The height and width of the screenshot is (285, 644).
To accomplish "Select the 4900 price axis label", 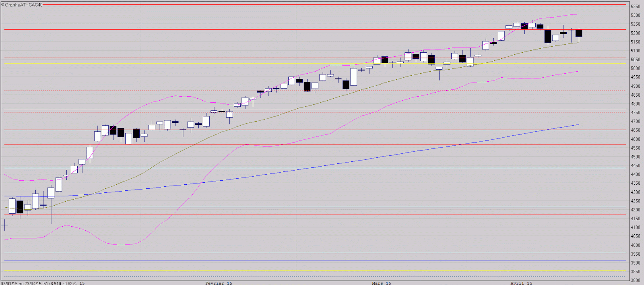I will pos(636,86).
